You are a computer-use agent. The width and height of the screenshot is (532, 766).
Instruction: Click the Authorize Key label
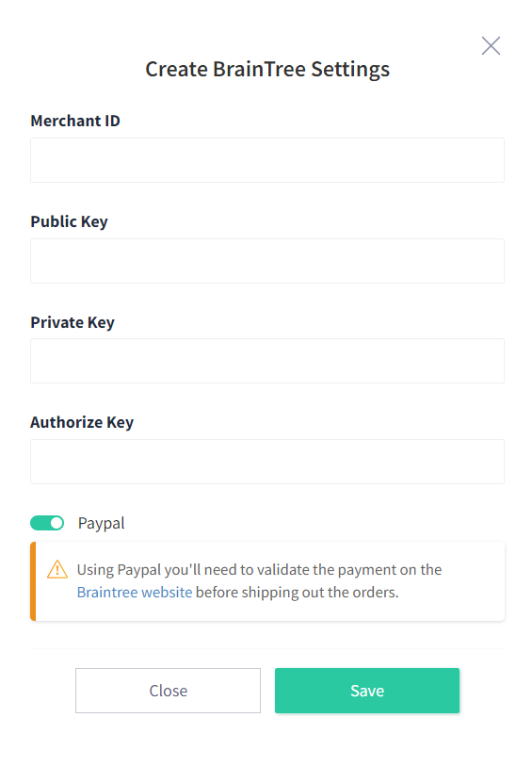point(82,422)
